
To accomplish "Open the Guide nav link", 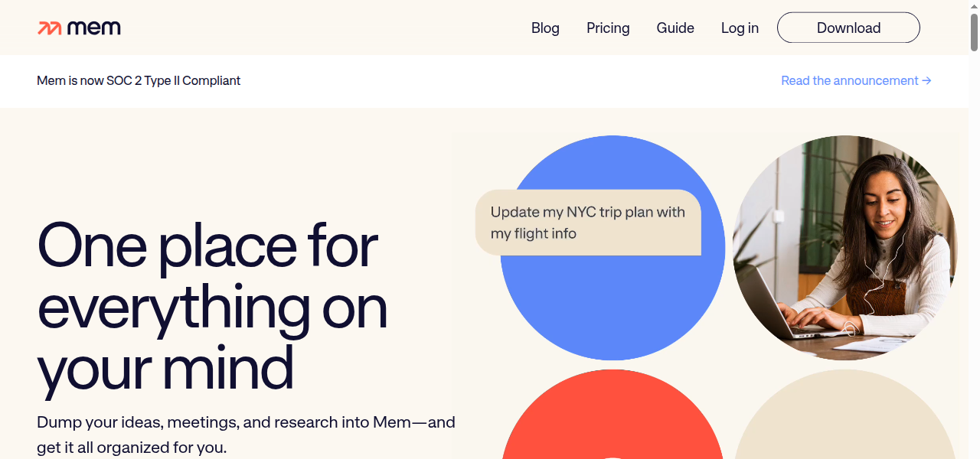I will (675, 28).
